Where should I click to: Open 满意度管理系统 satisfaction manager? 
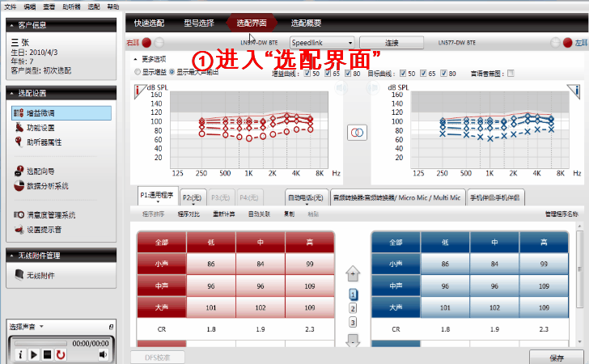pyautogui.click(x=44, y=215)
